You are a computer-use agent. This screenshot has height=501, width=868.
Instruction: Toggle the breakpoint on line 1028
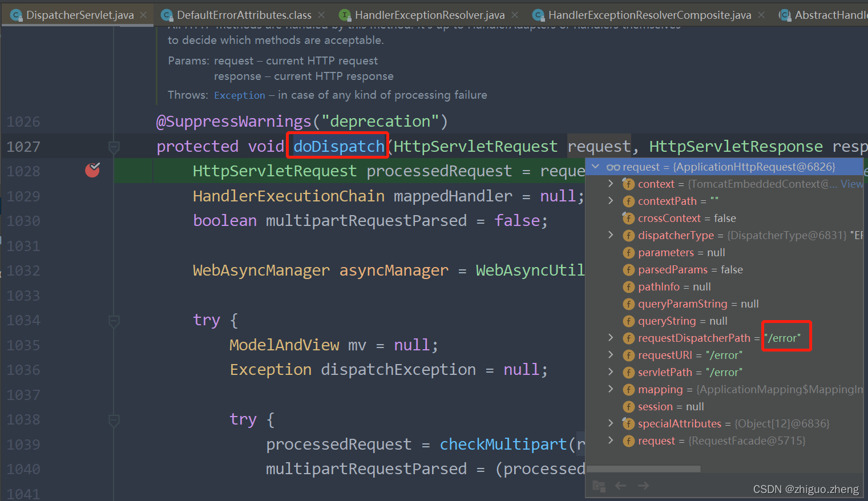tap(92, 169)
